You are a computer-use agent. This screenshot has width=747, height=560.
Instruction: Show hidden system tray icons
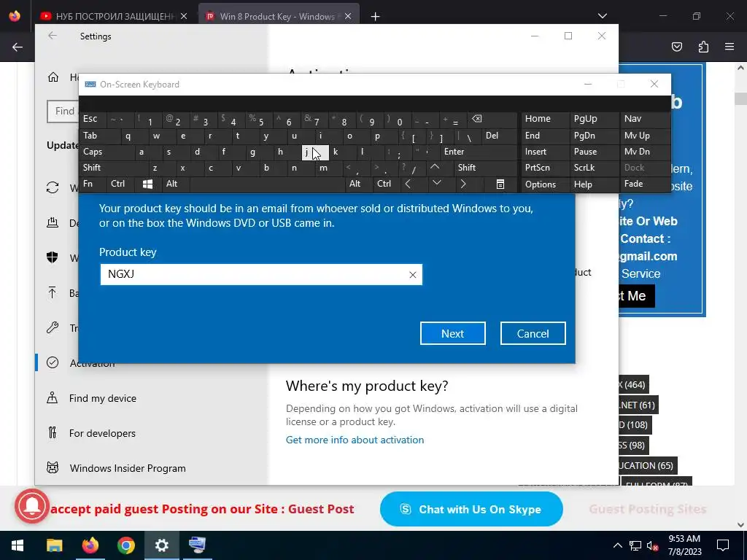point(617,545)
